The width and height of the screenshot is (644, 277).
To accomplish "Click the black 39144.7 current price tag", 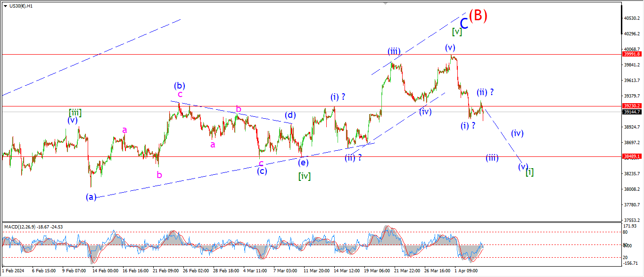I will click(632, 112).
